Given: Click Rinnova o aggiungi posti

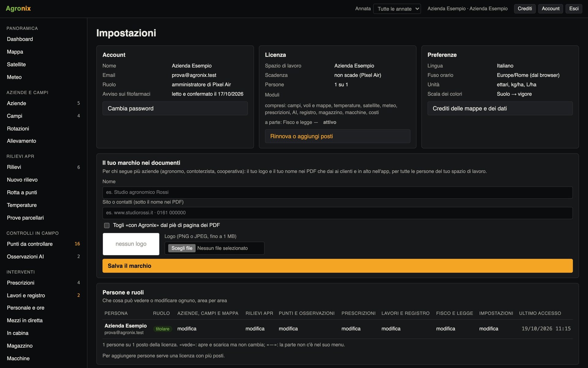Looking at the screenshot, I should pos(337,136).
